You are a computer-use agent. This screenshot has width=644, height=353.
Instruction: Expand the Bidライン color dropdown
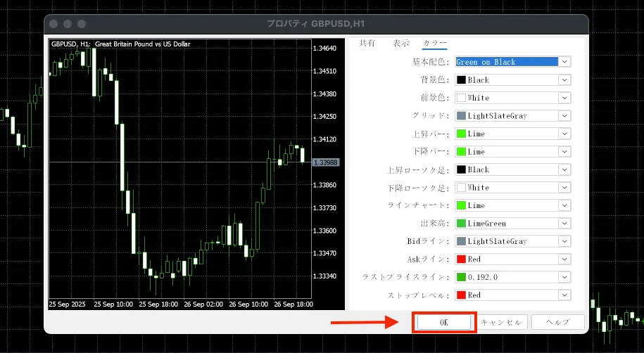tap(564, 241)
